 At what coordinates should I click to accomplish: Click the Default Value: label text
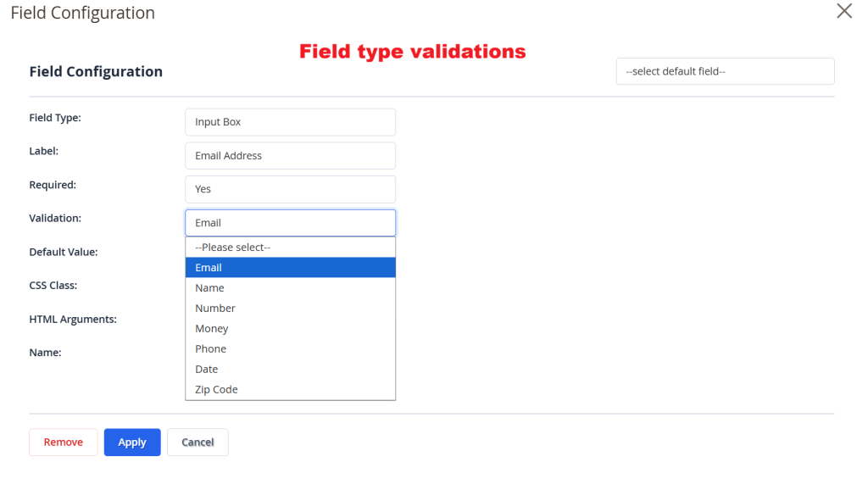(64, 252)
